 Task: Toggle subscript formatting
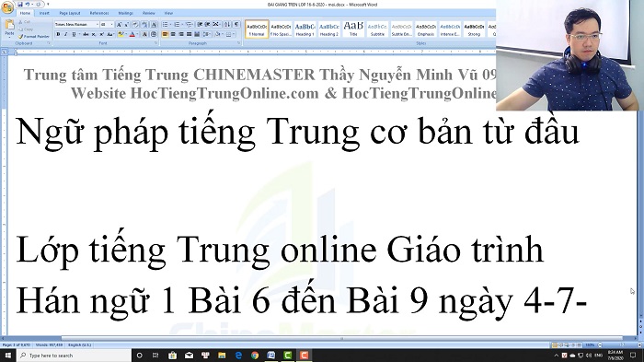coord(94,34)
